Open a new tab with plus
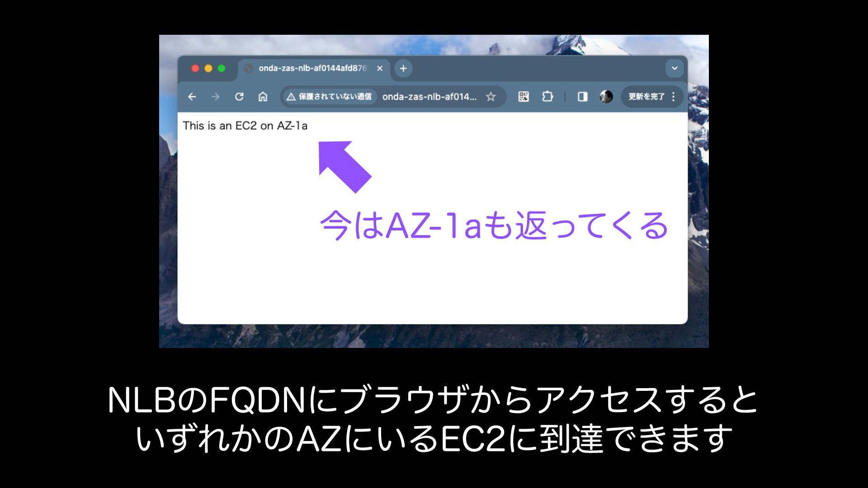 [403, 69]
